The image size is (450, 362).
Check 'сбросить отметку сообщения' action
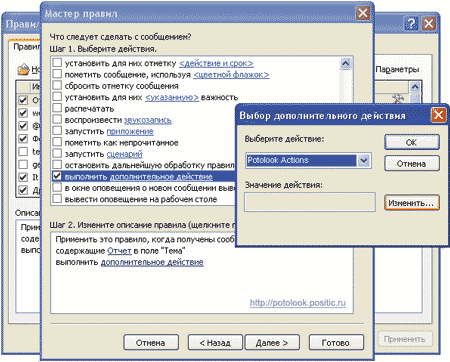click(x=57, y=85)
